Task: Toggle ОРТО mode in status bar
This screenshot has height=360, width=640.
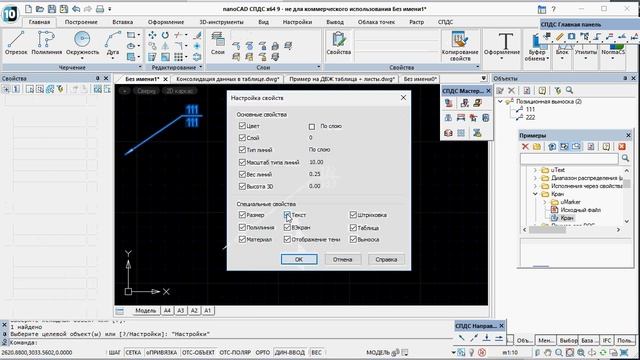Action: pos(263,352)
